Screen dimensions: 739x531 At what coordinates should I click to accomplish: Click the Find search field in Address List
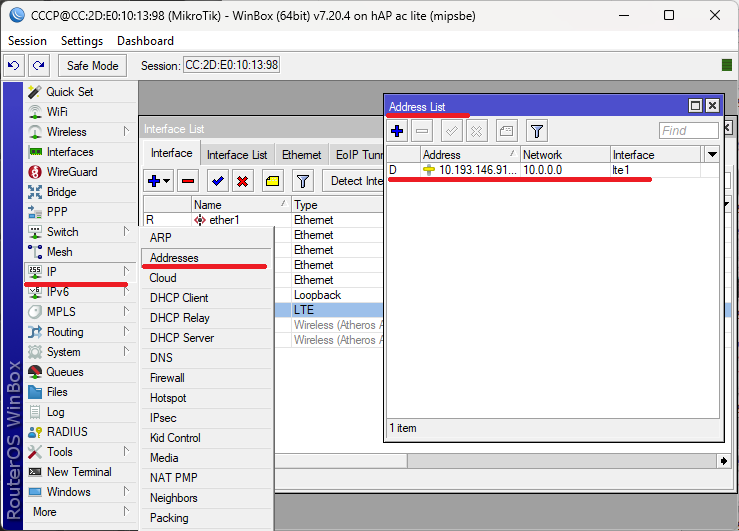pyautogui.click(x=688, y=131)
